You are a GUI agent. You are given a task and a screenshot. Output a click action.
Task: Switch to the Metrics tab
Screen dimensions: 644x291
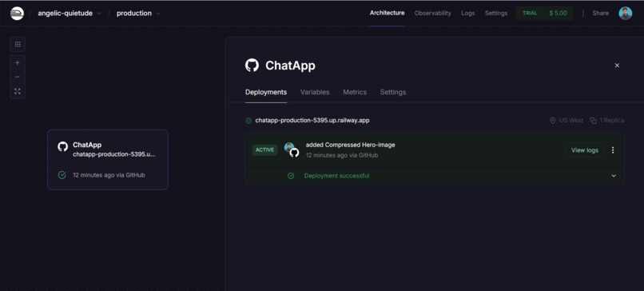tap(355, 92)
